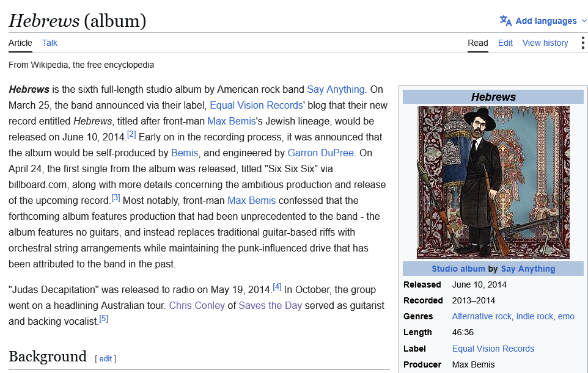Jump to citation reference [5]
Viewport: 588px width, 373px height.
point(103,319)
